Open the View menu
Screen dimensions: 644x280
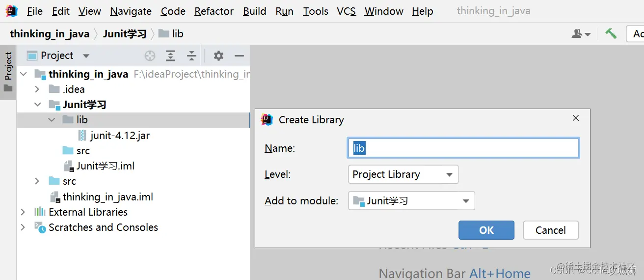[90, 11]
